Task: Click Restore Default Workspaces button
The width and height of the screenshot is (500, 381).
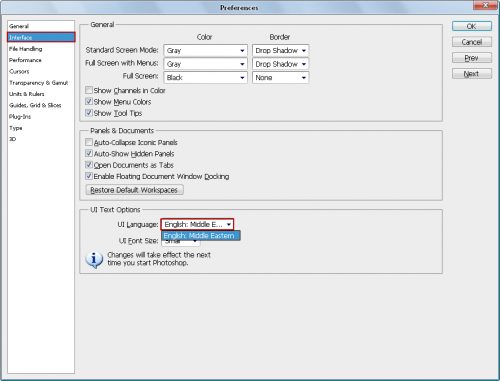Action: 134,190
